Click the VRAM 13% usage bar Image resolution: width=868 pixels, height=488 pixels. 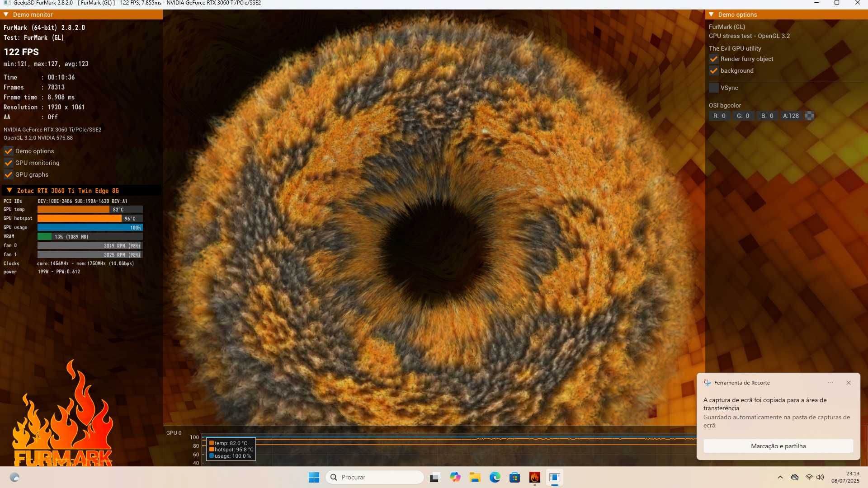[x=90, y=236]
